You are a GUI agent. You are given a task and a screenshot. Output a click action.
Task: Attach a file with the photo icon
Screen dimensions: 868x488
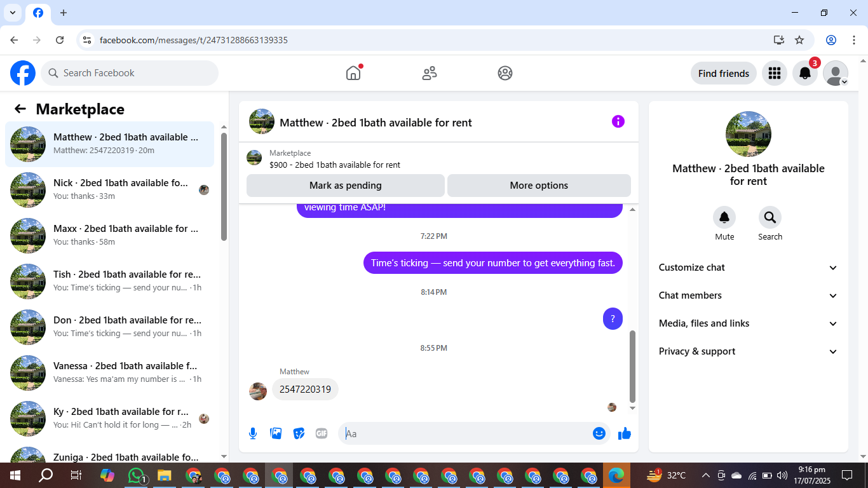point(276,433)
